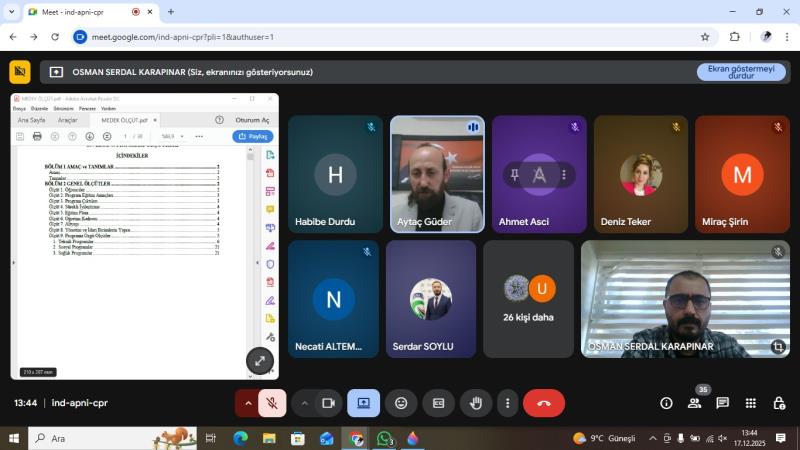This screenshot has width=800, height=450.
Task: Switch to the Meet ind-apni-cpr browser tab
Action: coord(80,12)
